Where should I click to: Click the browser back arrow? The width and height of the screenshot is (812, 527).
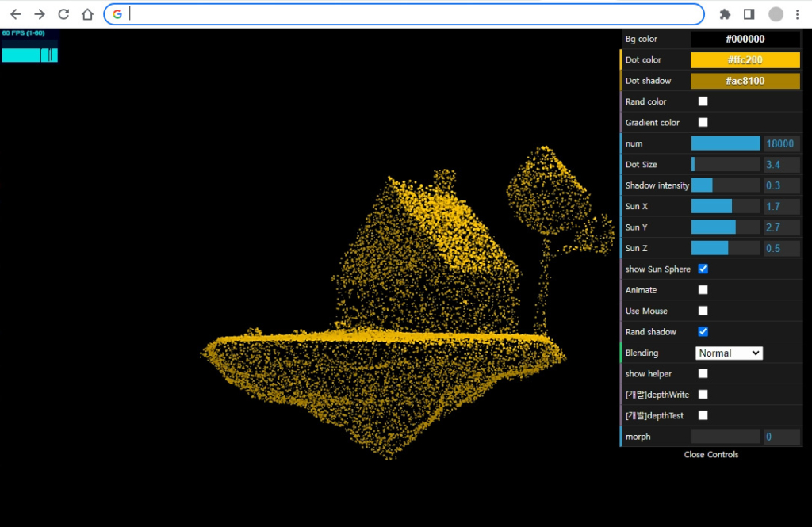[x=16, y=14]
